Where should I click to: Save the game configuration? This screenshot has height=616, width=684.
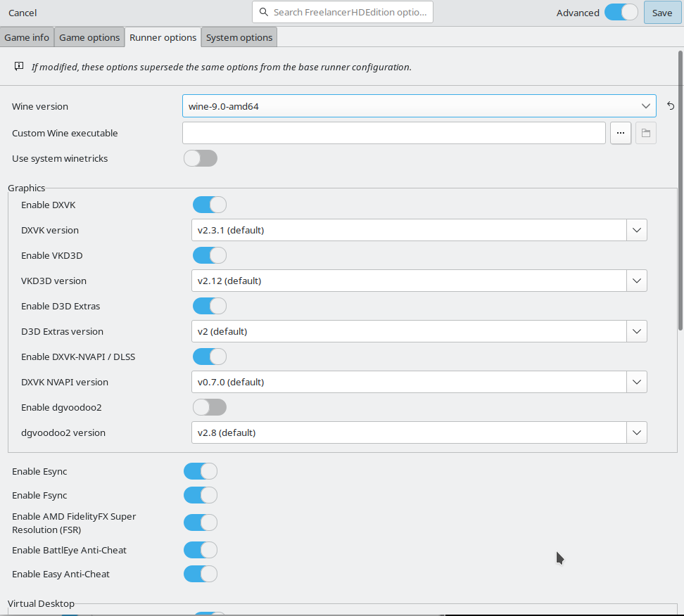click(x=662, y=13)
